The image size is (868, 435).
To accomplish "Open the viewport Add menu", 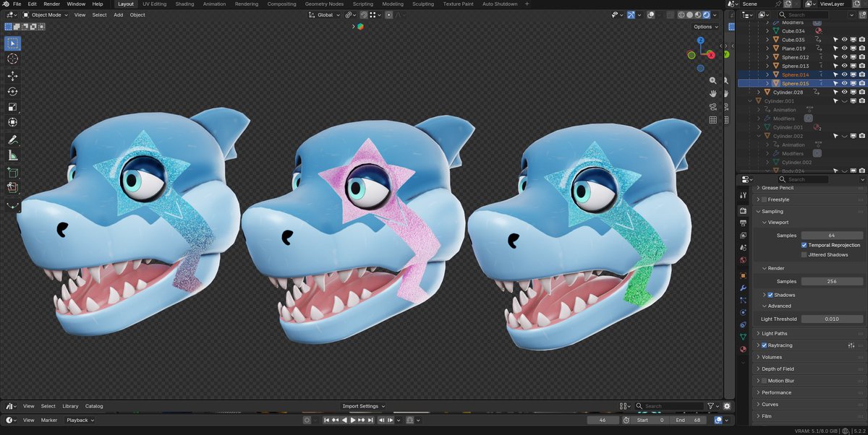I will [118, 14].
